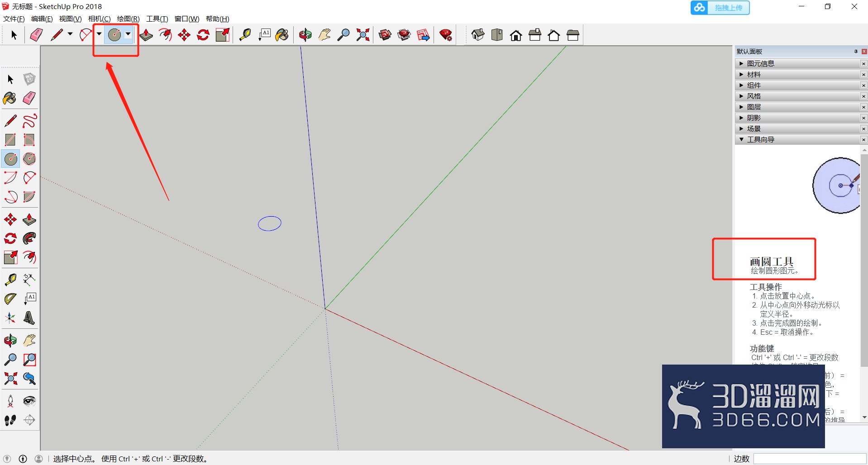The height and width of the screenshot is (465, 868).
Task: Select the Push/Pull tool in top toolbar
Action: 146,35
